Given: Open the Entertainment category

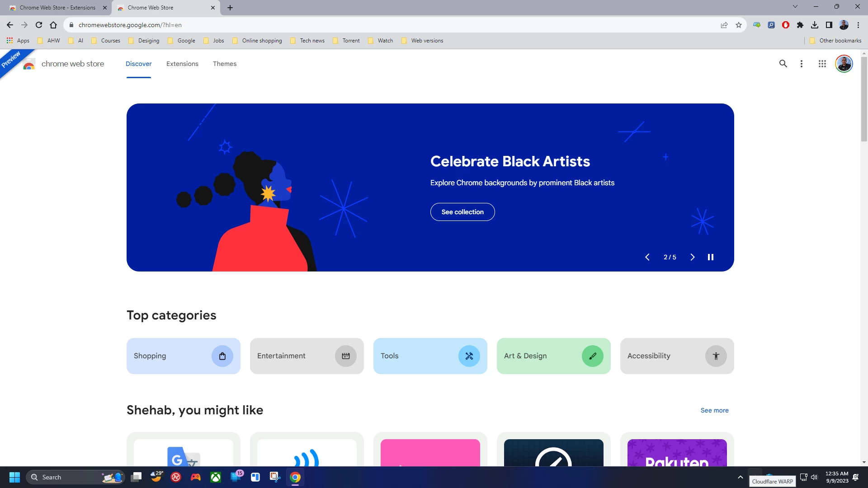Looking at the screenshot, I should pyautogui.click(x=307, y=356).
